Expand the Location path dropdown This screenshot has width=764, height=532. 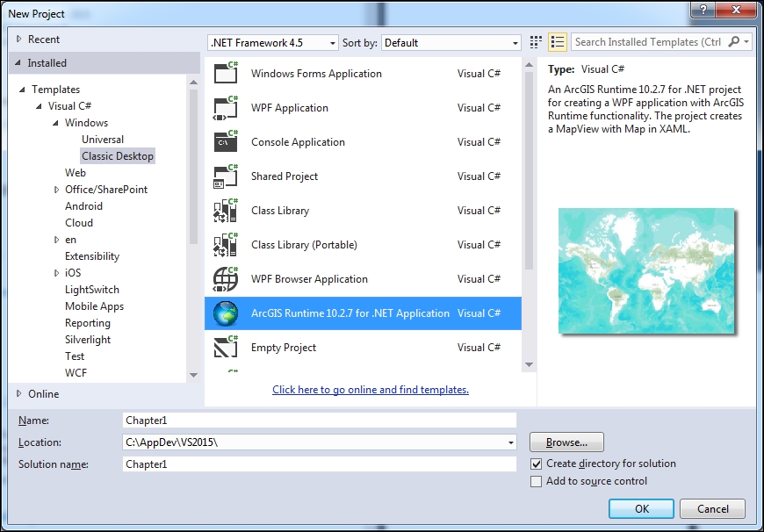[x=510, y=442]
